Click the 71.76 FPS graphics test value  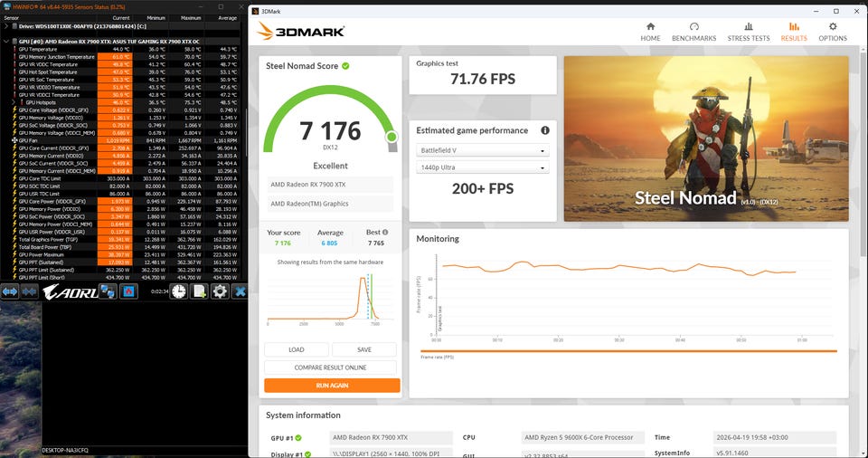tap(483, 80)
